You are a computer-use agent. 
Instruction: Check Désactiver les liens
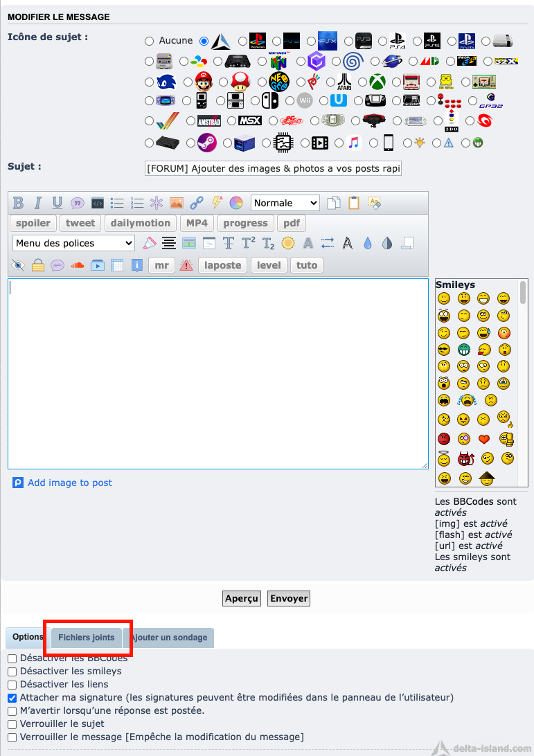click(12, 685)
